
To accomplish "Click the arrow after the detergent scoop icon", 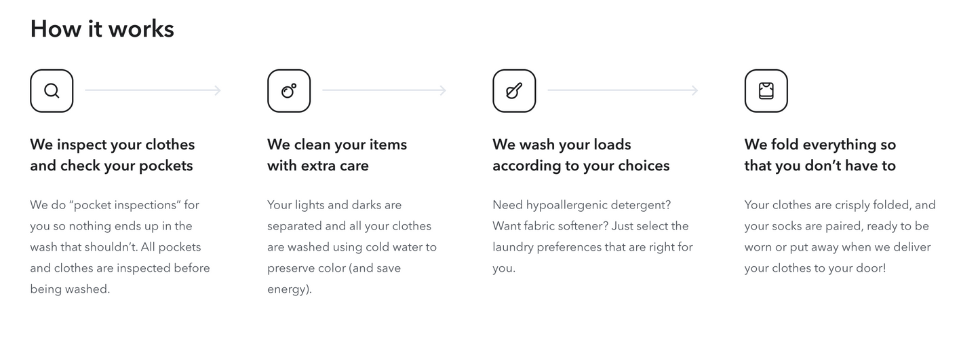I will click(623, 90).
